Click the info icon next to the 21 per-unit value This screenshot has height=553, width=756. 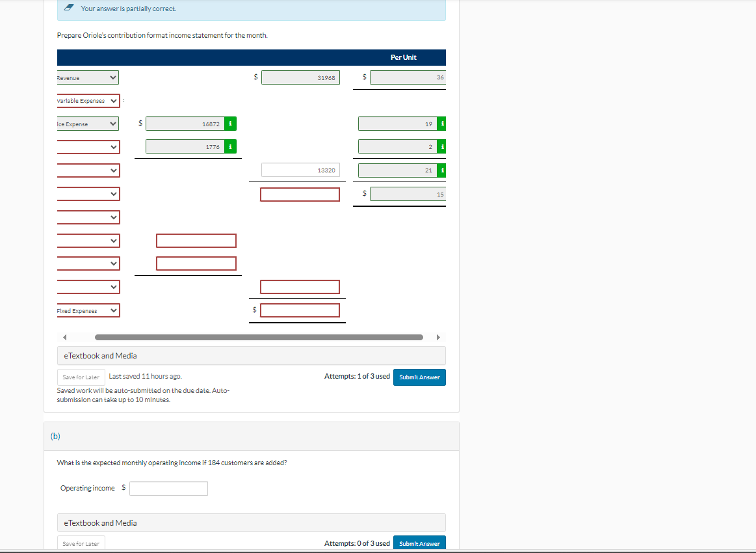tap(442, 170)
